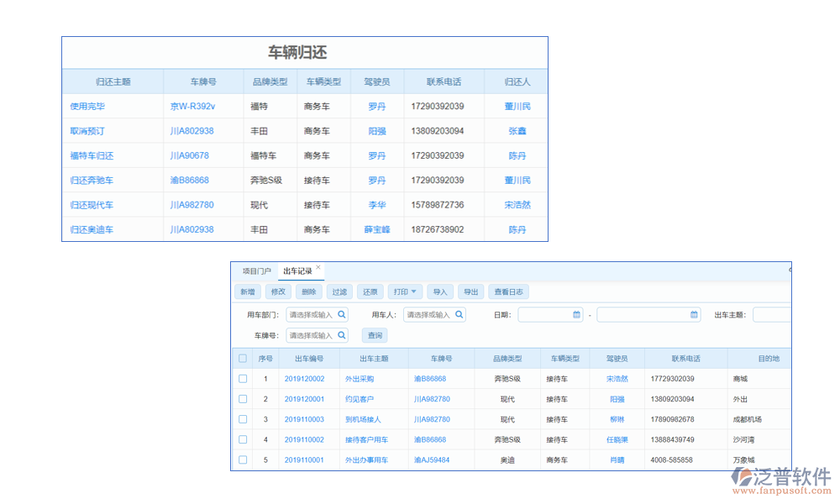Close the 出车记录 tab with X icon
This screenshot has width=840, height=504.
pos(318,268)
